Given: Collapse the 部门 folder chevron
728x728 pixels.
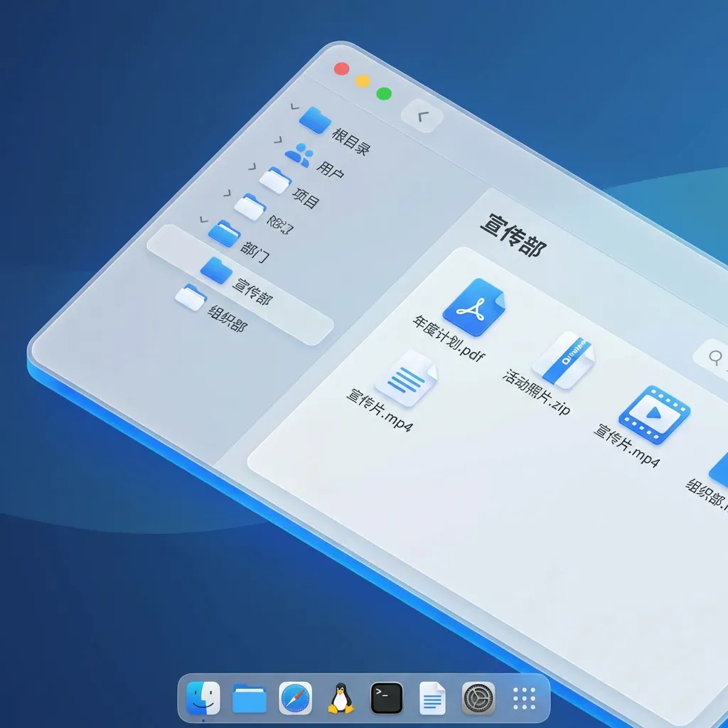Looking at the screenshot, I should 204,220.
